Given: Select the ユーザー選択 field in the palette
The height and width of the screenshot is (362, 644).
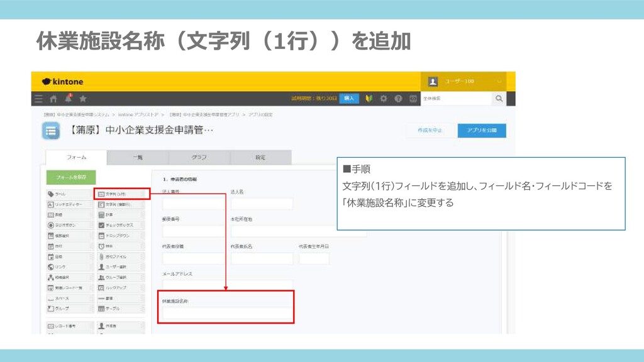Looking at the screenshot, I should point(121,266).
